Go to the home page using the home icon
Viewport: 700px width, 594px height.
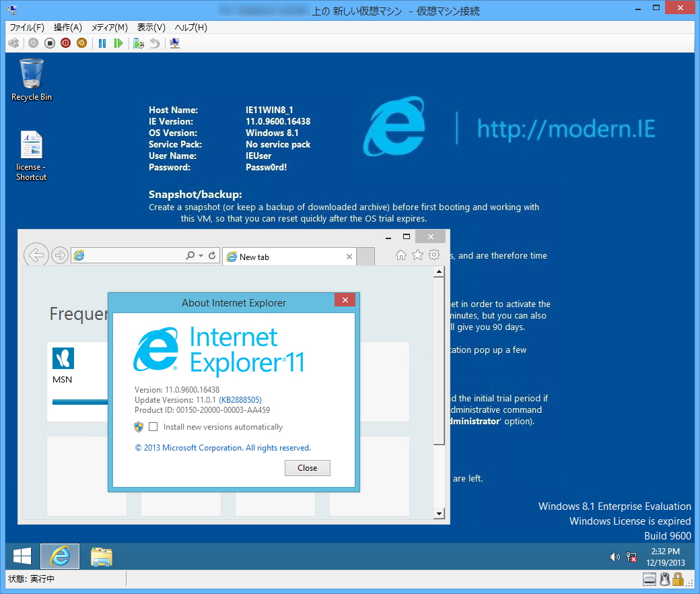401,255
